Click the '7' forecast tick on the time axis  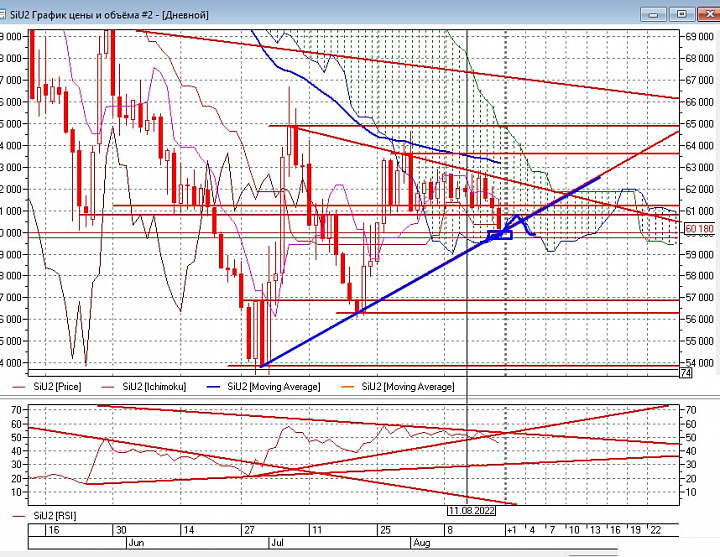click(x=552, y=530)
